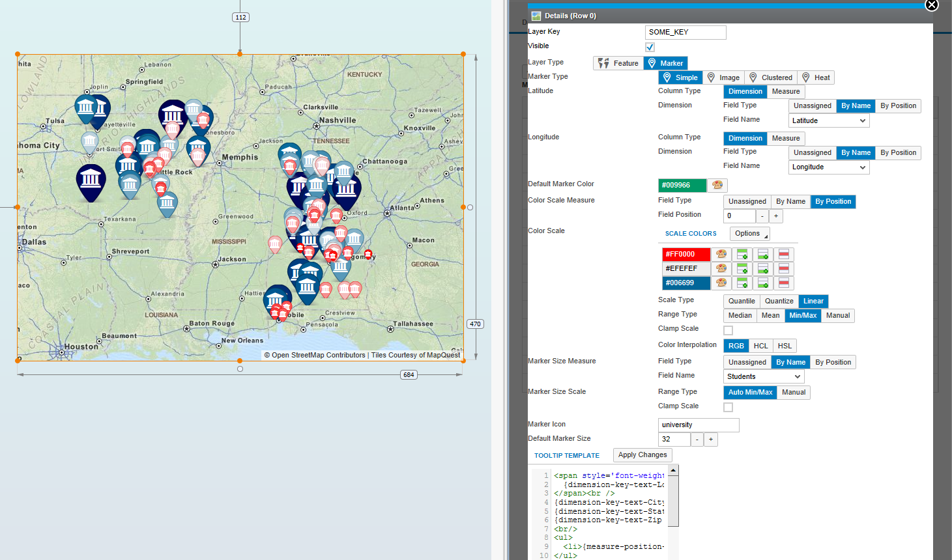This screenshot has height=560, width=952.
Task: Expand the Students Field Name dropdown
Action: click(764, 377)
